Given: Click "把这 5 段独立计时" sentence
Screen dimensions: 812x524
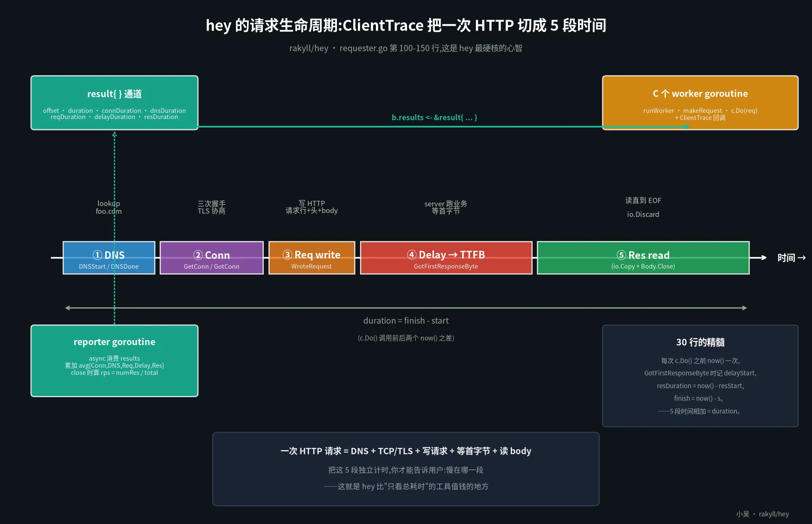Looking at the screenshot, I should click(x=406, y=470).
